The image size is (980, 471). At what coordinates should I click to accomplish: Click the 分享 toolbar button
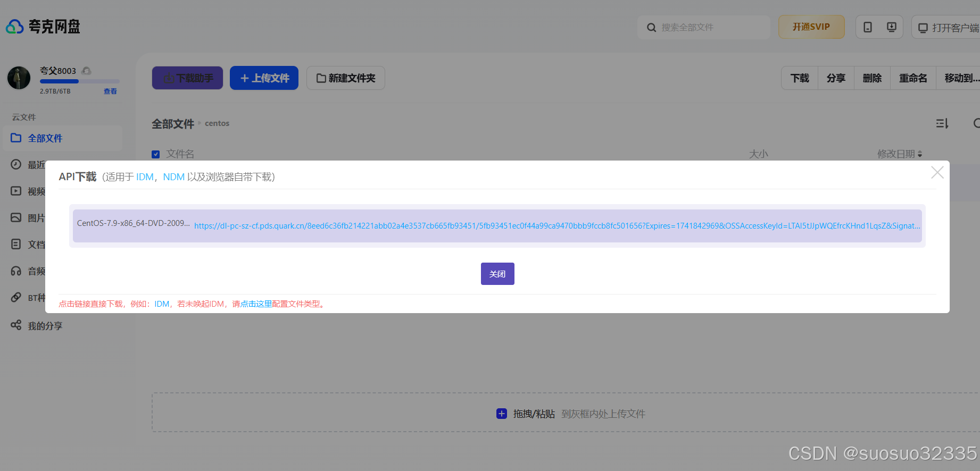(x=836, y=78)
